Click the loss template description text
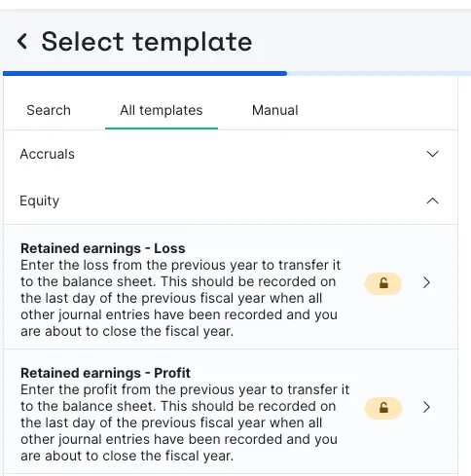Image resolution: width=471 pixels, height=476 pixels. (x=180, y=298)
